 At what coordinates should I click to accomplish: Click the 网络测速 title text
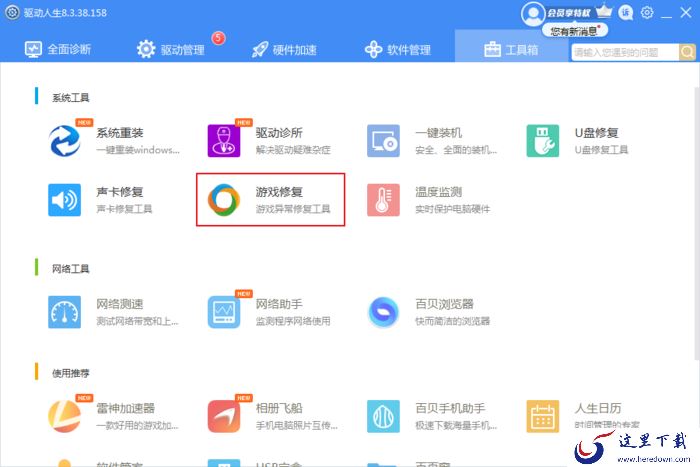click(120, 304)
